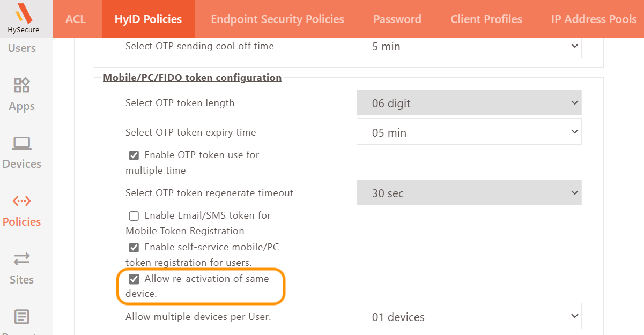Screen dimensions: 644x335
Task: Select the Policies sidebar icon
Action: (22, 201)
